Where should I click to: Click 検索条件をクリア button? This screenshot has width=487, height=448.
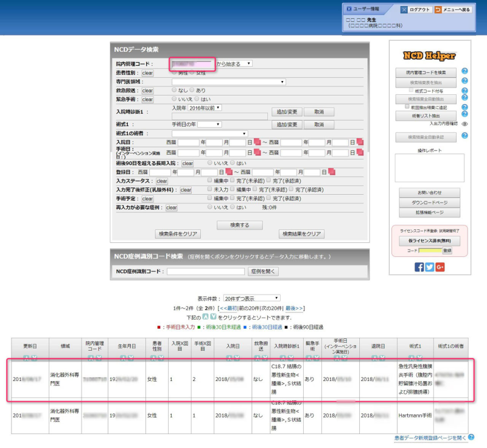tap(178, 234)
